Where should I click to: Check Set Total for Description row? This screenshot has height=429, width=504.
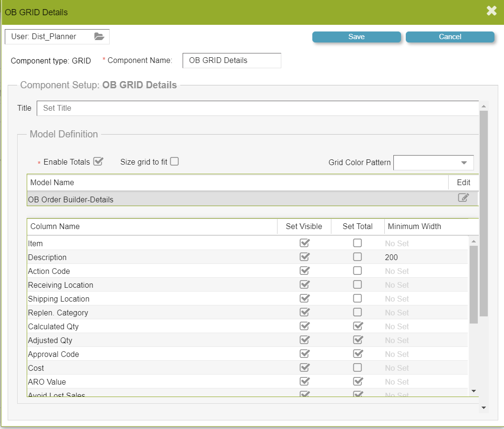357,257
